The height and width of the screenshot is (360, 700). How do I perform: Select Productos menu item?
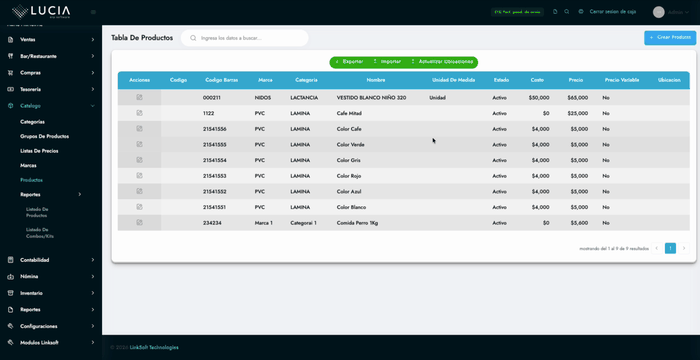coord(31,180)
